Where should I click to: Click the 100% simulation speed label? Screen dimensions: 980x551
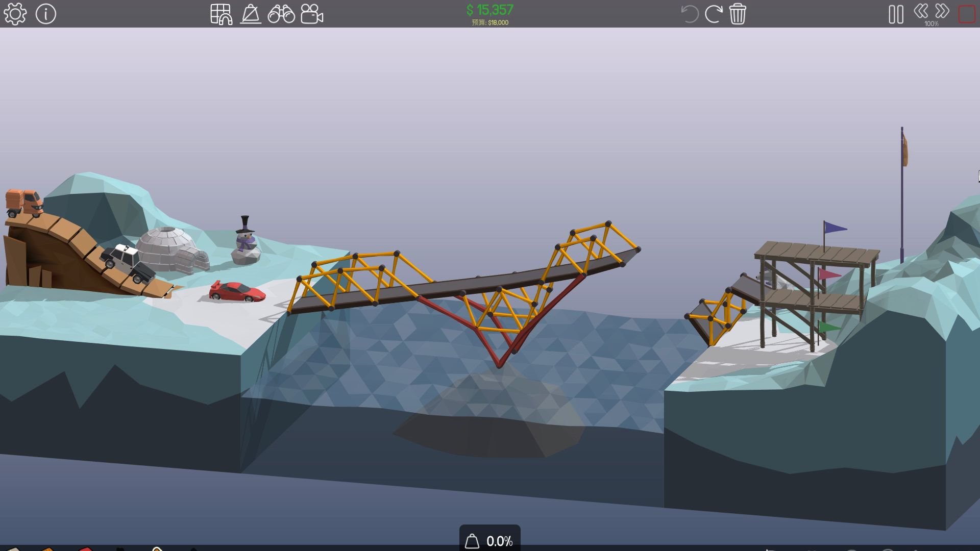[931, 23]
